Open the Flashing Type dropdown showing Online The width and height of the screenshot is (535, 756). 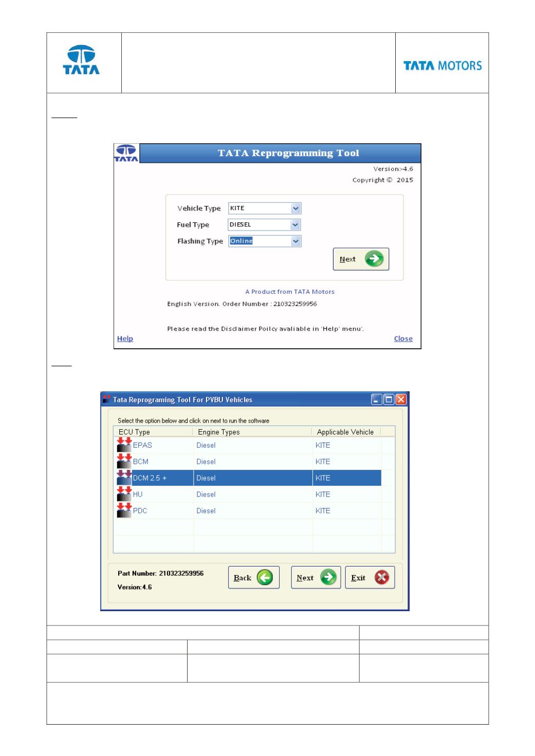coord(265,241)
